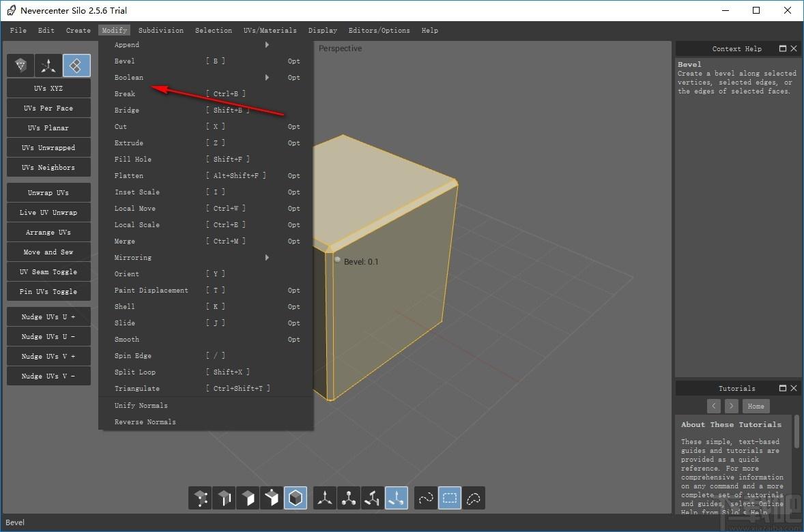This screenshot has height=532, width=804.
Task: Open Flatten options via Opt
Action: tap(293, 176)
